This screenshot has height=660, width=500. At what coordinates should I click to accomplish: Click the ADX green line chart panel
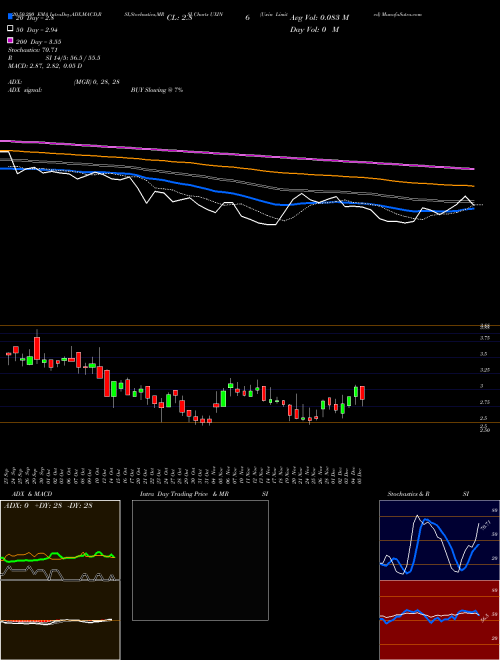coord(60,540)
